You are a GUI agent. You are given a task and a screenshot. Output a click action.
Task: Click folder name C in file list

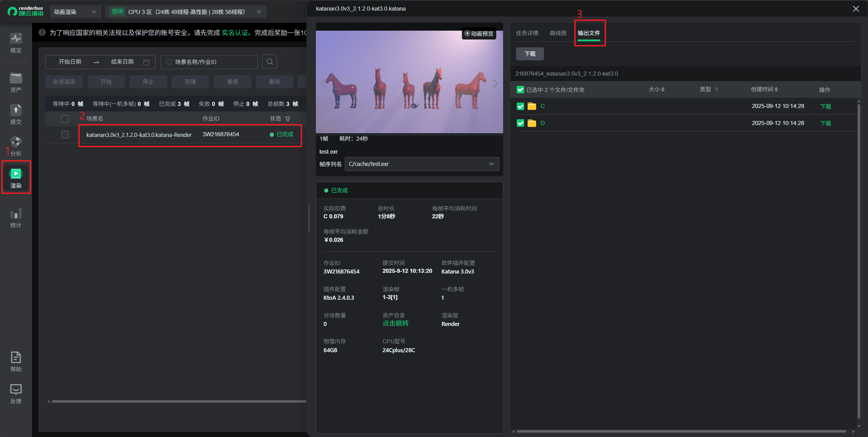point(543,106)
